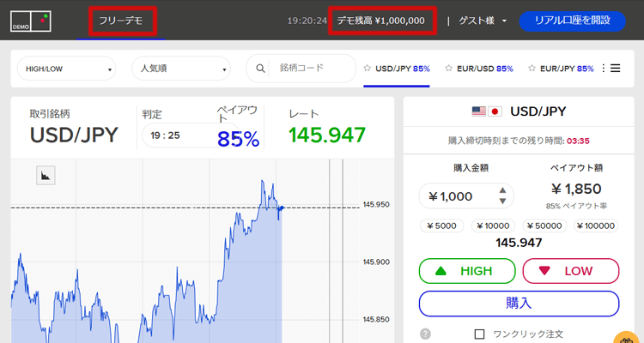
Task: Click the リアル口座を開設 button
Action: coord(572,21)
